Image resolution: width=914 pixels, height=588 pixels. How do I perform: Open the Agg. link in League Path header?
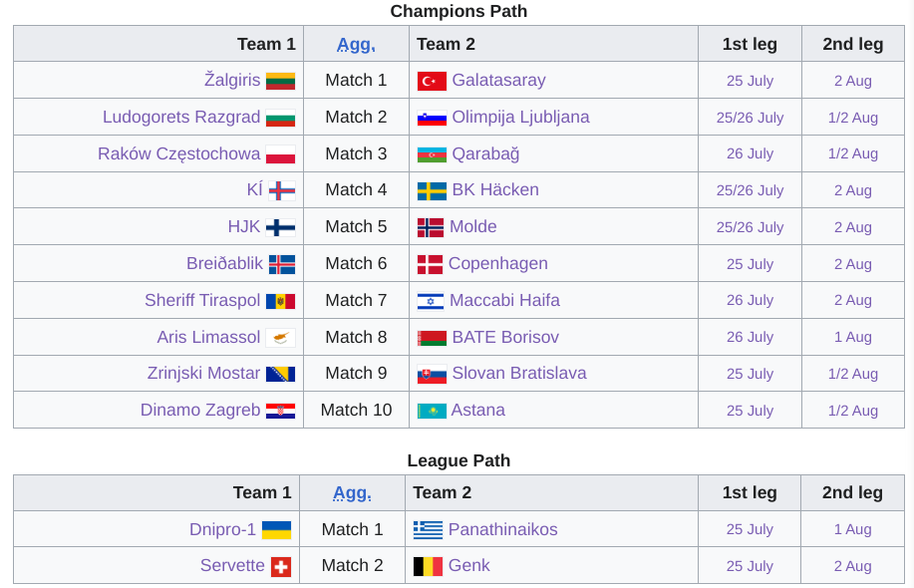(x=352, y=493)
